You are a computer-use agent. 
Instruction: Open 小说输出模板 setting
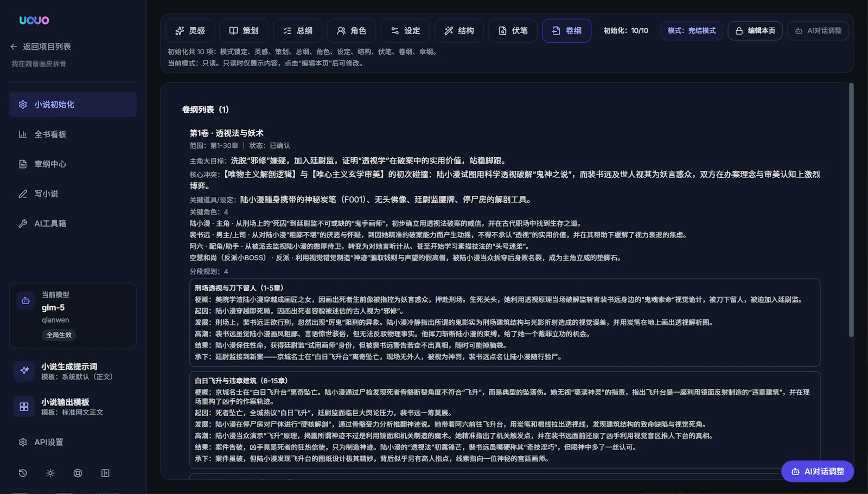[73, 407]
